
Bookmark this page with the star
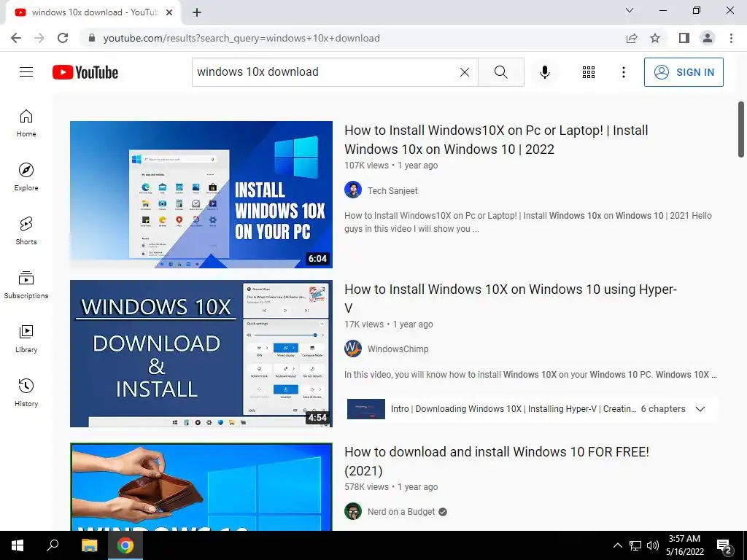pos(656,38)
